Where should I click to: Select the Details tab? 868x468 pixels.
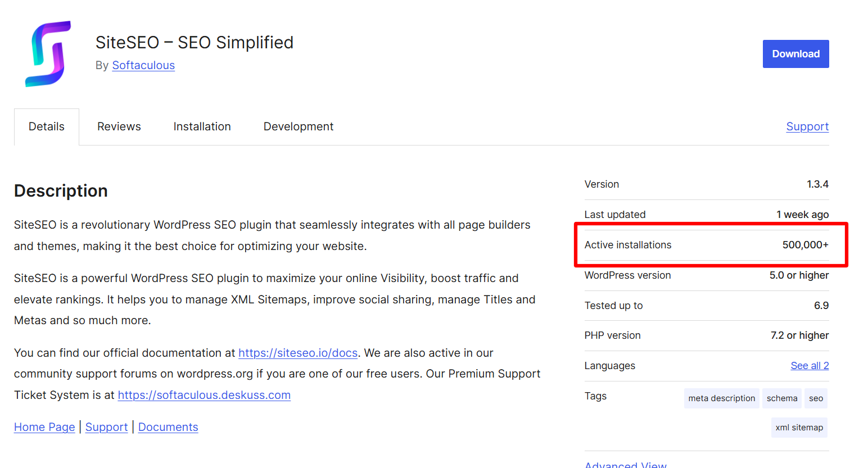pyautogui.click(x=46, y=126)
